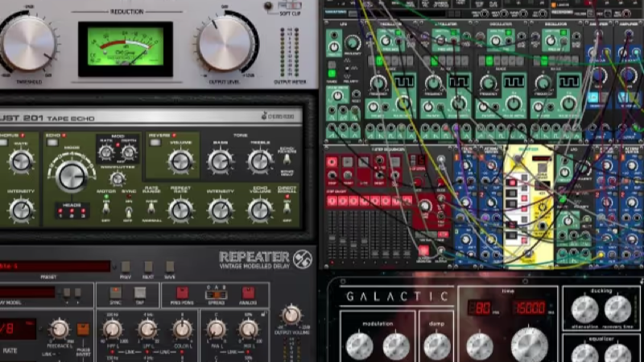
Task: Click the Galactic damp knob
Action: tap(437, 347)
